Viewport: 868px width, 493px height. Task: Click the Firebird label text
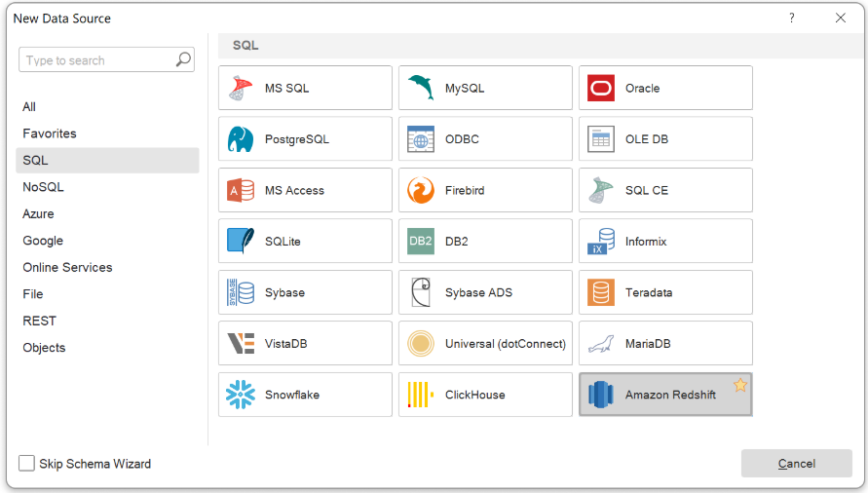tap(465, 191)
